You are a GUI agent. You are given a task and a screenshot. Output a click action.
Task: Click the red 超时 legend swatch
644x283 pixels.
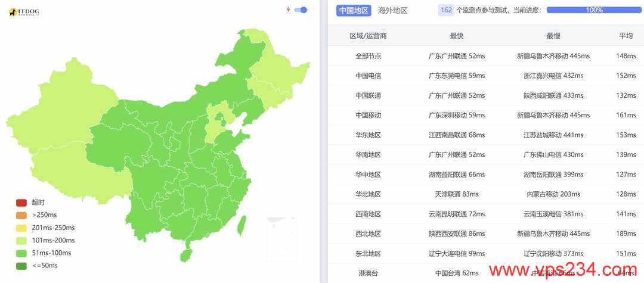[x=21, y=203]
